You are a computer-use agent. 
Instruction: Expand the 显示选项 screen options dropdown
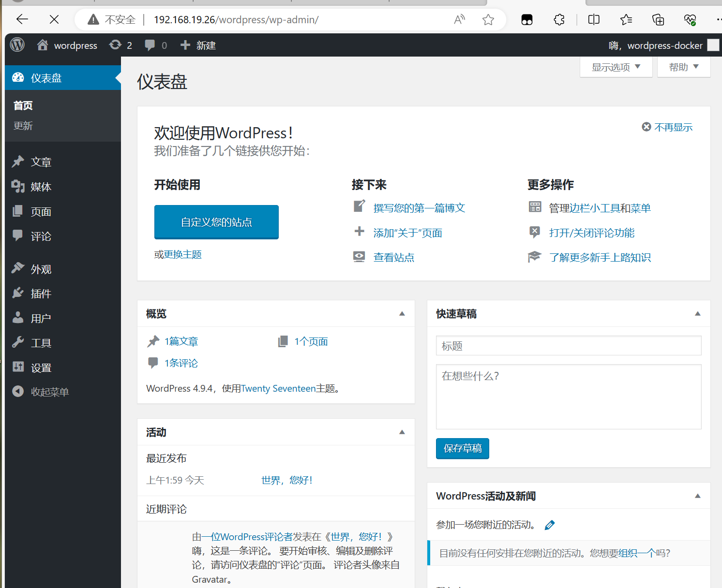point(616,67)
